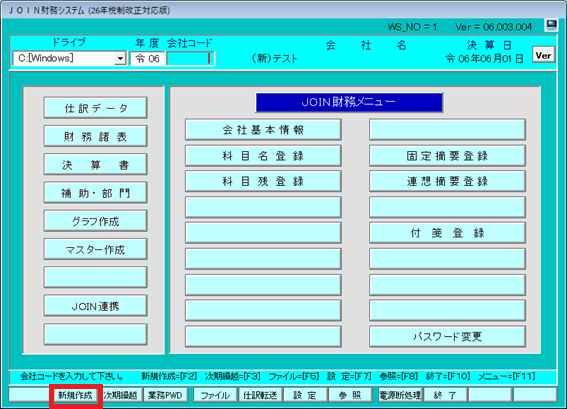Click the 設定=[F7] hint text
Screen dimensions: 567x409
[349, 376]
